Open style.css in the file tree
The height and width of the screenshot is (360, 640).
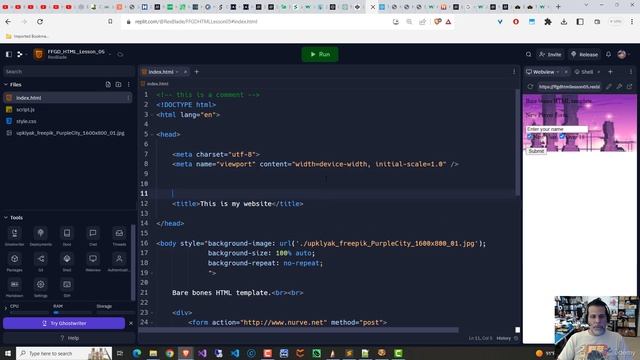pyautogui.click(x=26, y=121)
